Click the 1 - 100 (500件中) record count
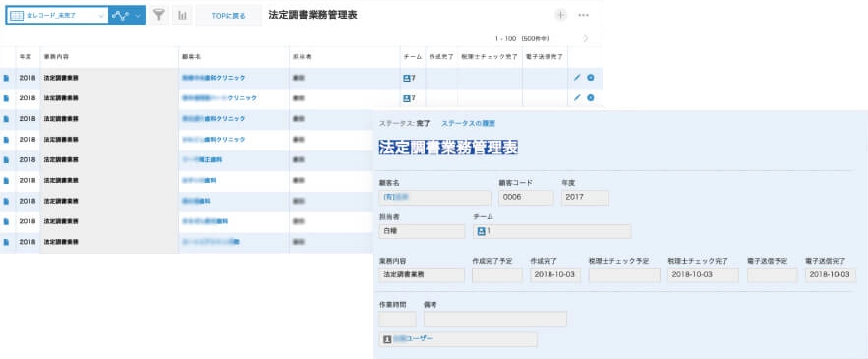 [522, 38]
